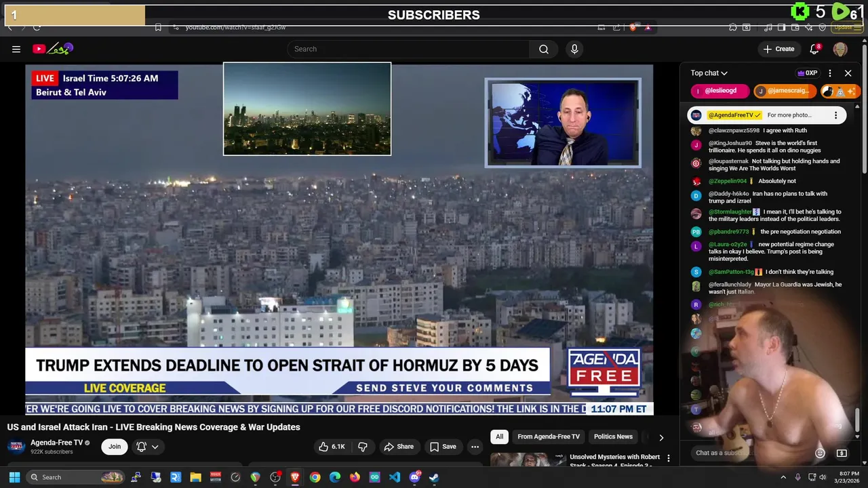Show hidden system tray icons
The image size is (868, 488).
pyautogui.click(x=783, y=477)
